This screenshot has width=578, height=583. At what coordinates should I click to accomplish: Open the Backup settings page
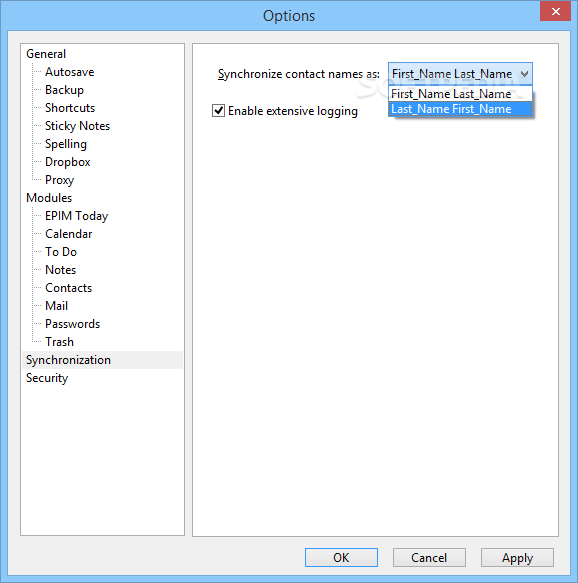pos(64,90)
